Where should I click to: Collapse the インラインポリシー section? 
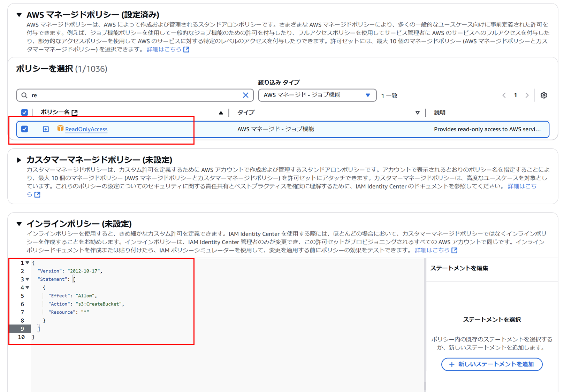pyautogui.click(x=19, y=224)
